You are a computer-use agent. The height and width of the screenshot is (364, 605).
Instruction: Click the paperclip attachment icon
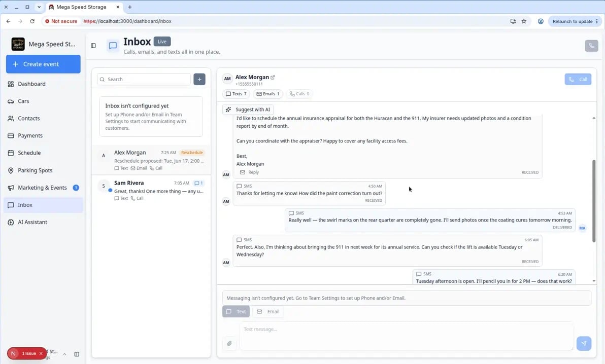(x=229, y=343)
